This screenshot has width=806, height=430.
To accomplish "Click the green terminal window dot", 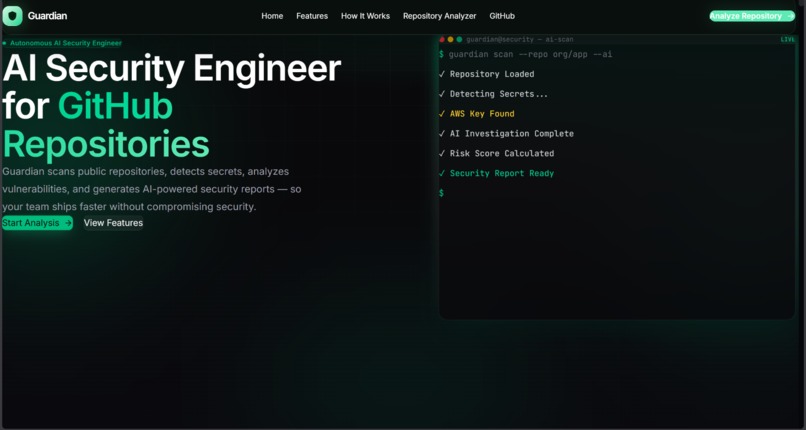I will point(459,40).
